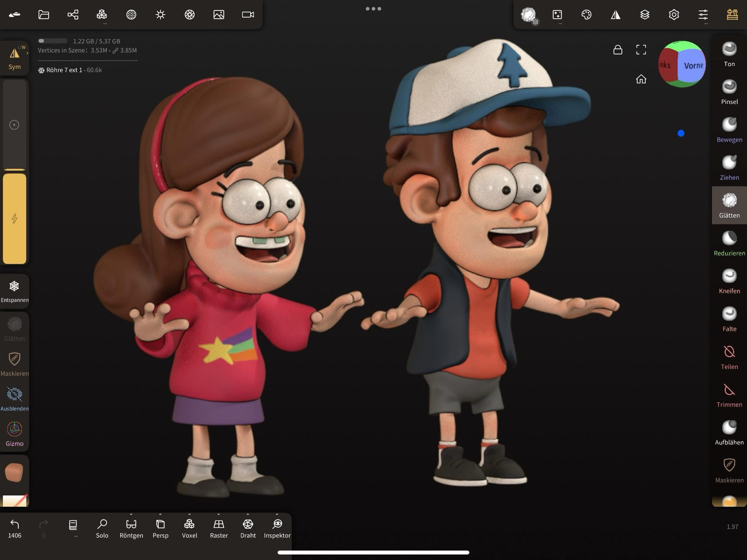
Task: Select the Ziehen drag tool
Action: click(729, 168)
